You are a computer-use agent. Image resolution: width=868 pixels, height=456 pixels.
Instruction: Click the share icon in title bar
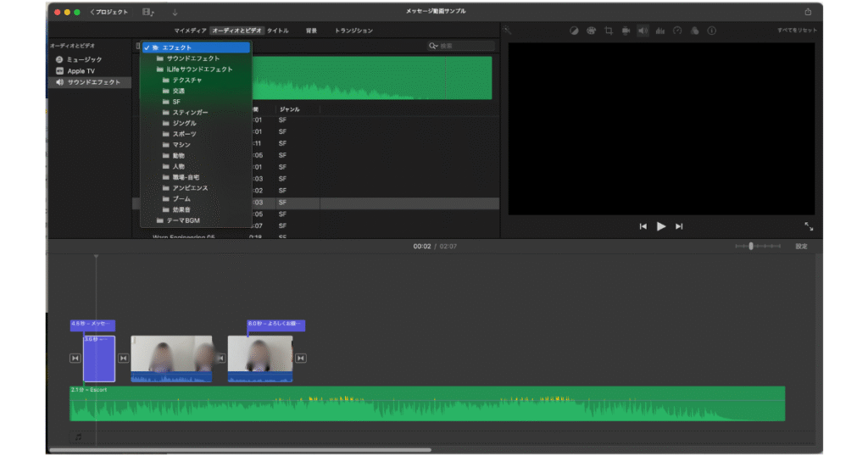(807, 12)
